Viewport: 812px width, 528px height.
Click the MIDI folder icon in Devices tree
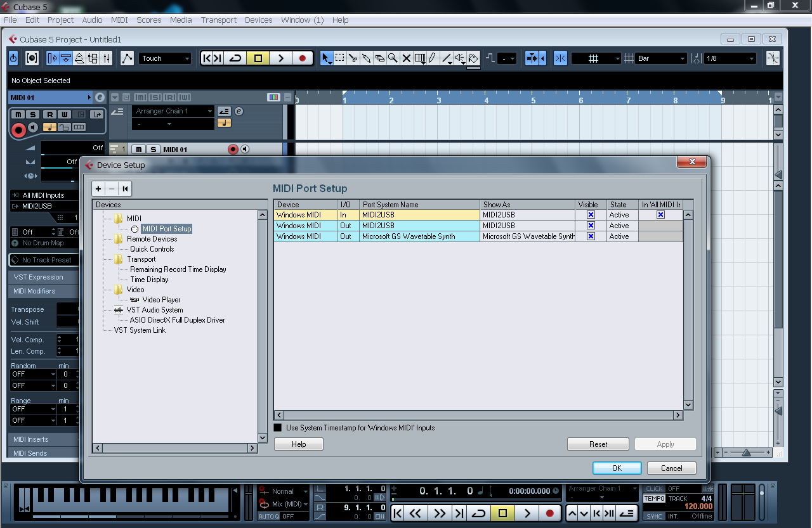click(x=119, y=219)
